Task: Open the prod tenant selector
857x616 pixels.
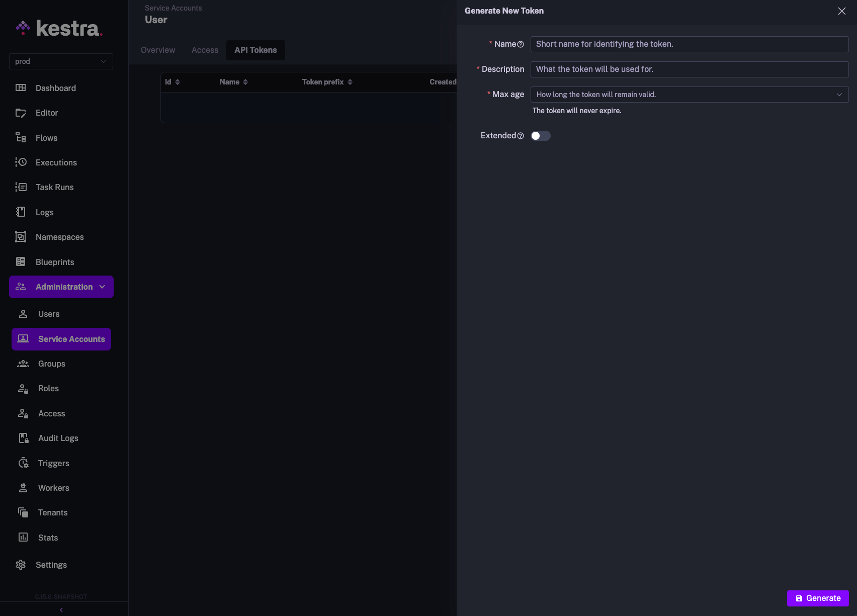Action: (x=61, y=61)
